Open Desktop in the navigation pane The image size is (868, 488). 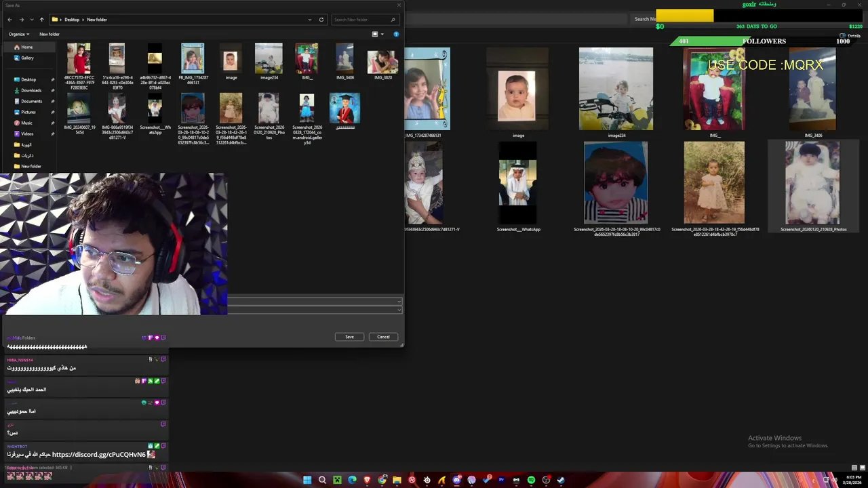coord(28,79)
